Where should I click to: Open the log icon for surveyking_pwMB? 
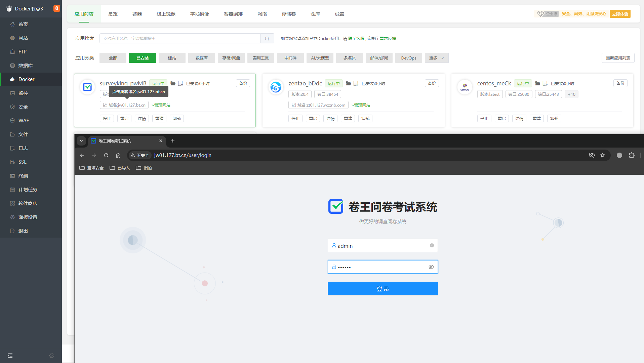180,83
